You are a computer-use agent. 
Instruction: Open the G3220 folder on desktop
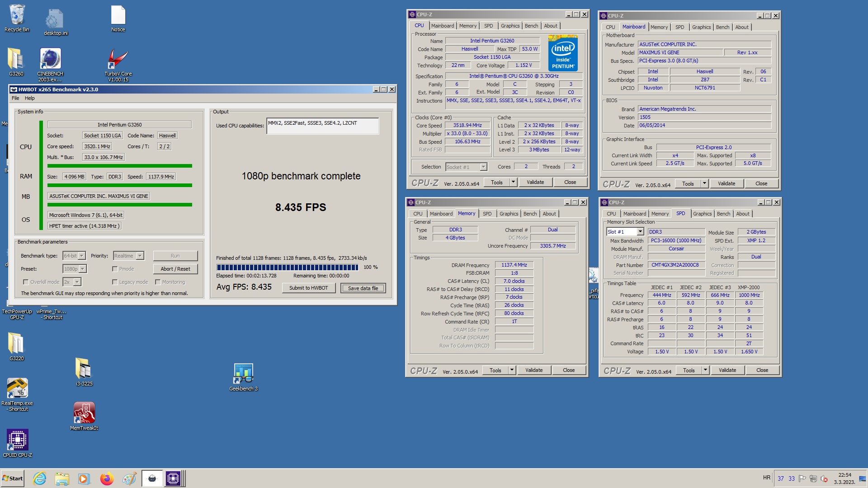click(17, 347)
